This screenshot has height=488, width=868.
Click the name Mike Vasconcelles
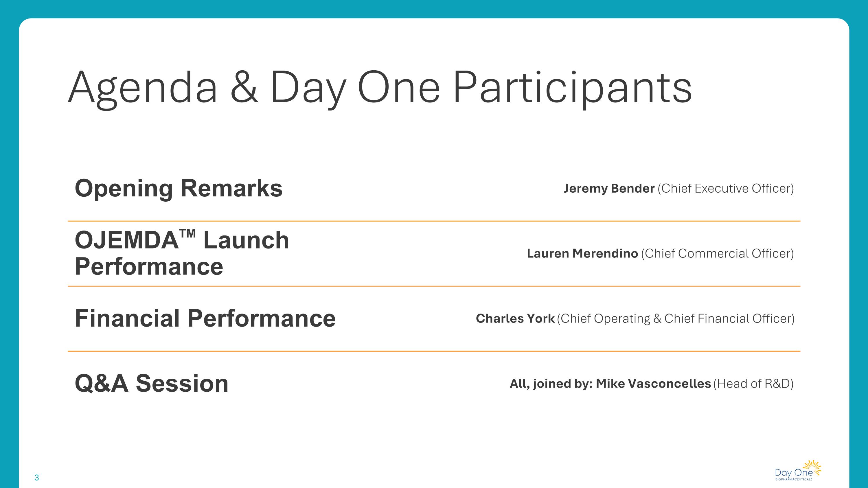pyautogui.click(x=653, y=383)
